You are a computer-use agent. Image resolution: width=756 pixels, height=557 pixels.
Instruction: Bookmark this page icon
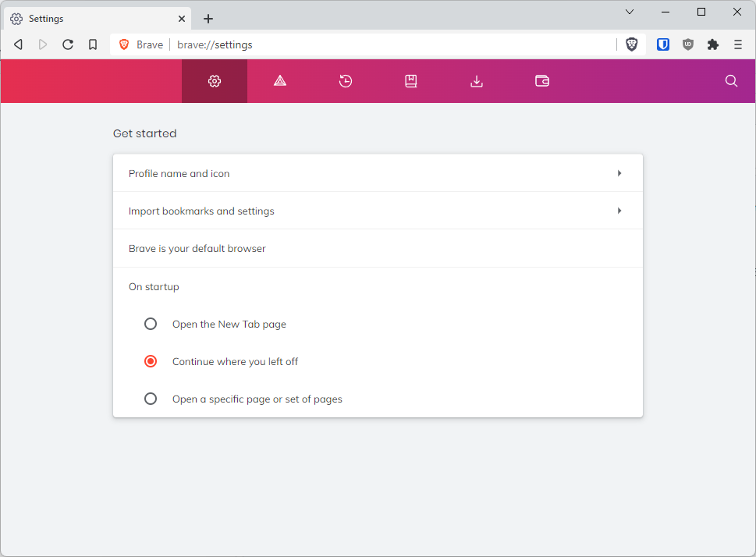click(93, 44)
